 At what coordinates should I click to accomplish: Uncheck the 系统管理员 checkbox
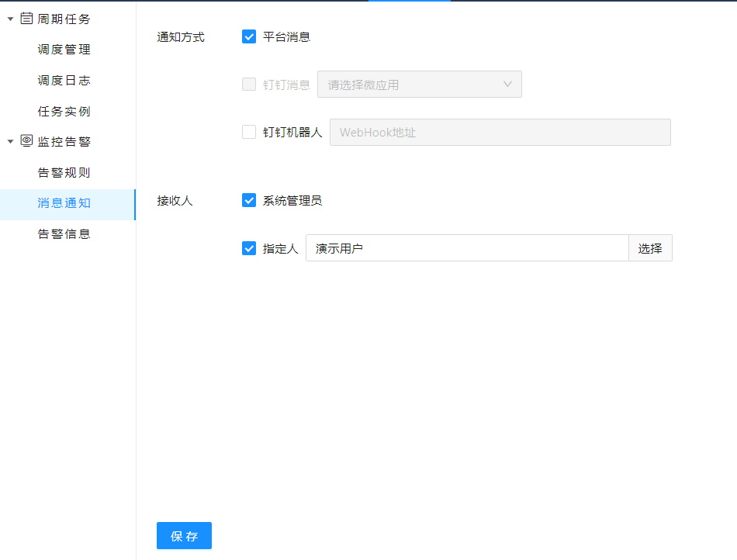pyautogui.click(x=249, y=200)
